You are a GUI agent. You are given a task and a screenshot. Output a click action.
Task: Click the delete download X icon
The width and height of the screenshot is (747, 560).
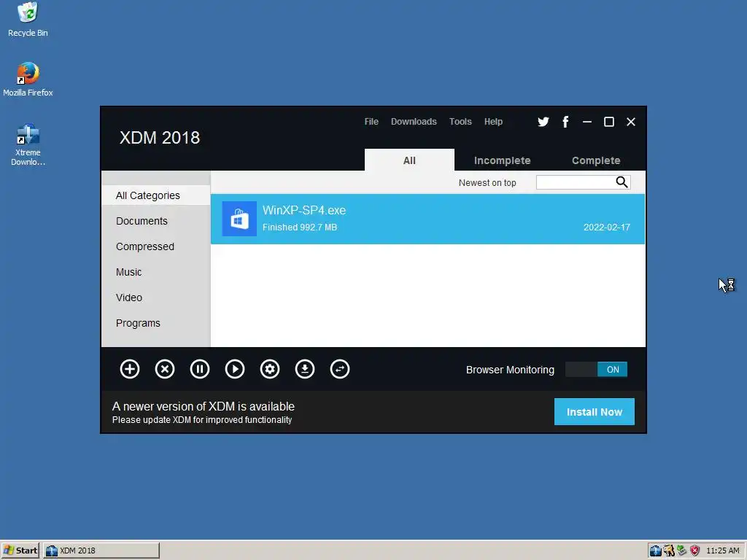click(x=165, y=369)
